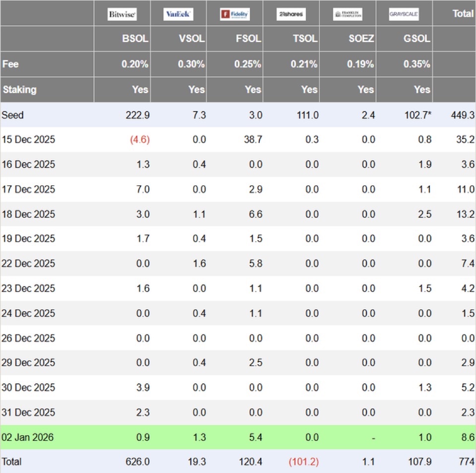The width and height of the screenshot is (476, 473).
Task: Click the Bitwise logo
Action: click(122, 14)
